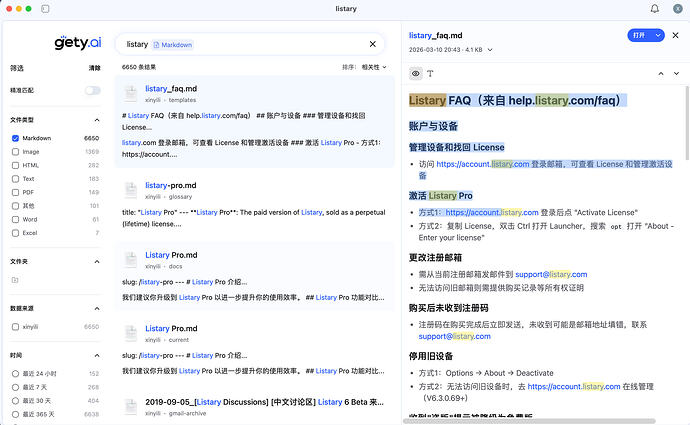Close the listary_faq.md preview pane

675,35
